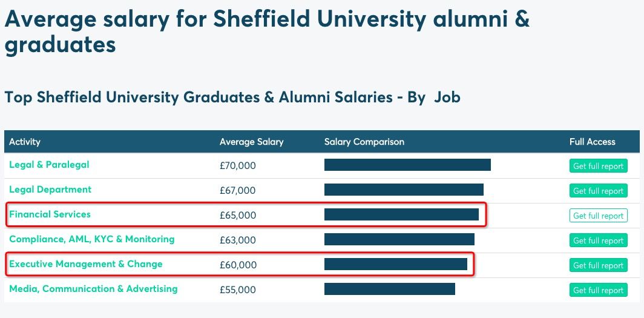
Task: Get full report for Compliance, AML, KYC row
Action: [598, 240]
